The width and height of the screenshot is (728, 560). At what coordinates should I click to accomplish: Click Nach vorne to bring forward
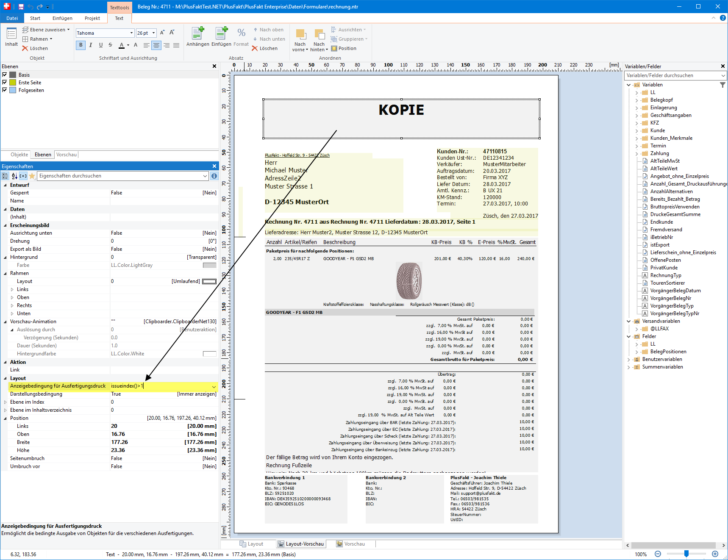(x=300, y=41)
